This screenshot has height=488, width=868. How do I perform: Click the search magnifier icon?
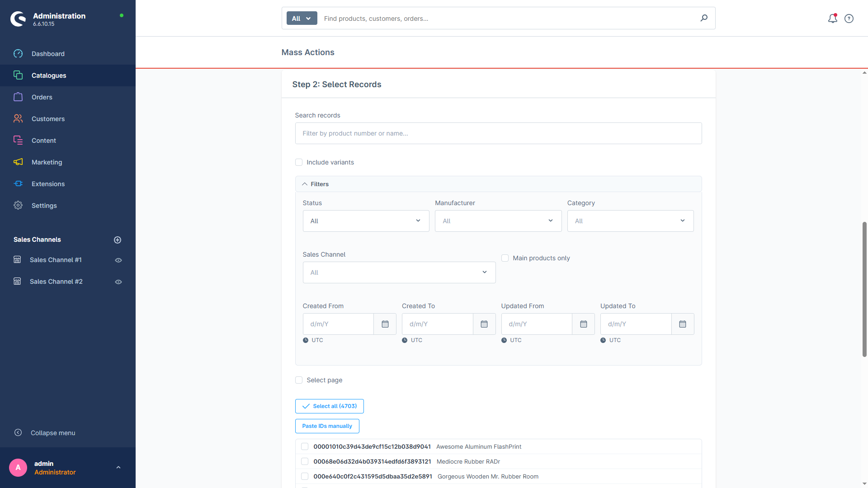704,18
